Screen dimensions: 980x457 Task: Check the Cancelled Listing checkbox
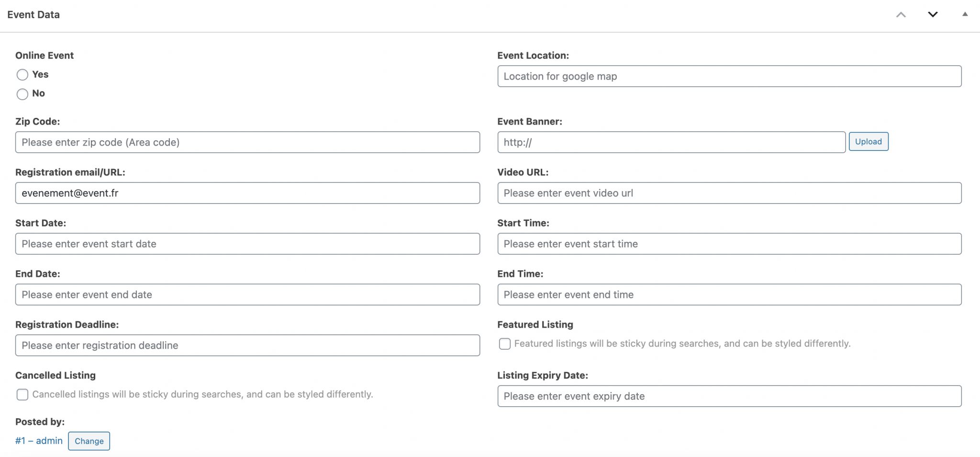coord(22,395)
